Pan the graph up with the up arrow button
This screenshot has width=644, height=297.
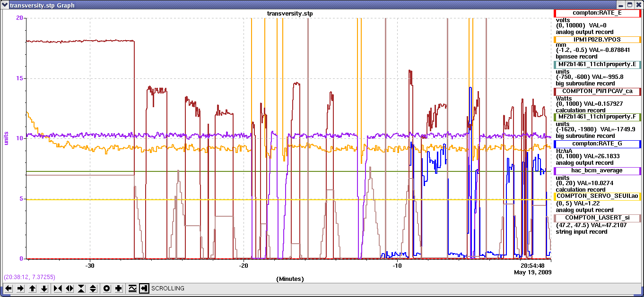(x=32, y=289)
